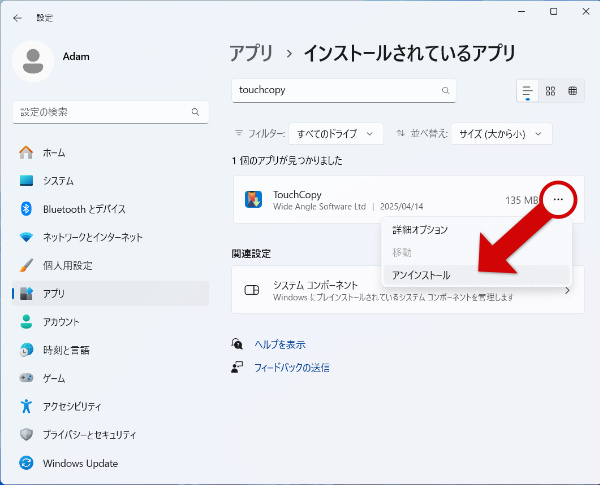
Task: Click the システム コンポーネント card icon
Action: point(252,290)
